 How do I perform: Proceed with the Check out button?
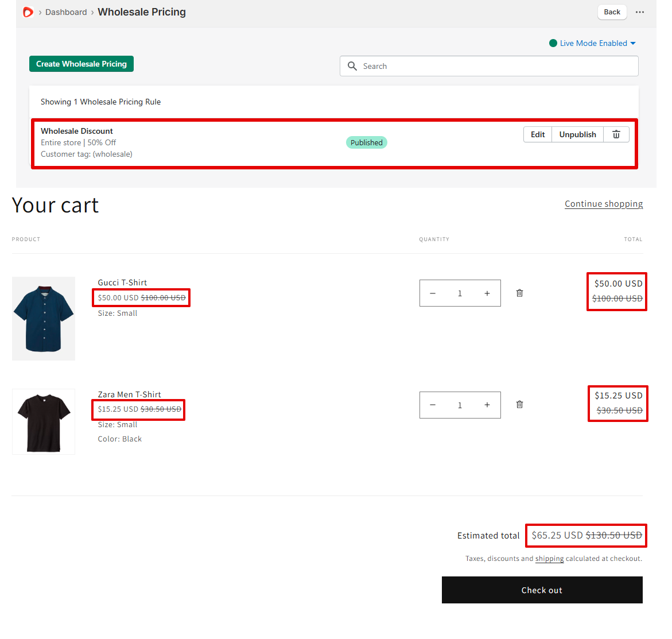click(x=542, y=590)
